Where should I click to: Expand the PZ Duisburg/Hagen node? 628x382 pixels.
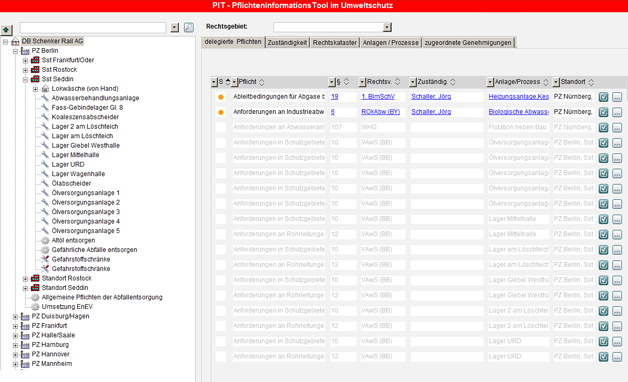(x=15, y=317)
